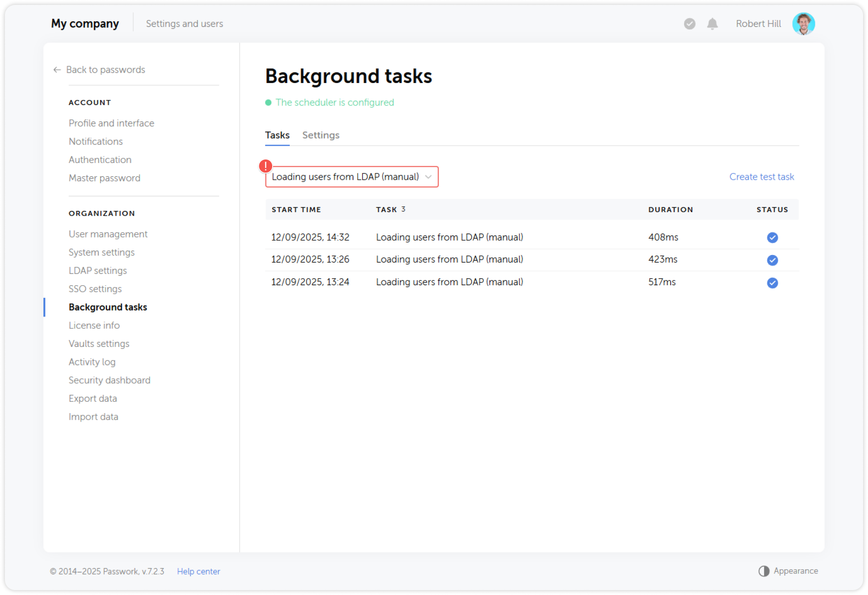Open the Help center link
Screen dimensions: 868x595
click(x=199, y=571)
